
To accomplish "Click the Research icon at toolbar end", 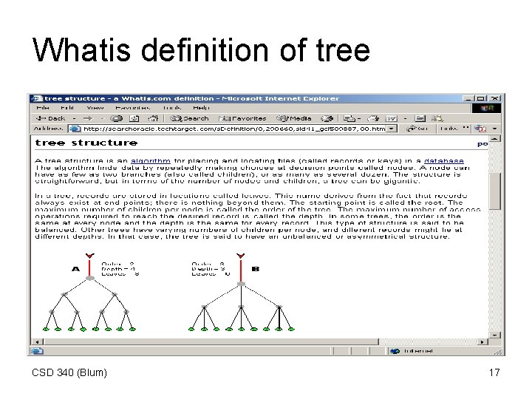I will 437,118.
